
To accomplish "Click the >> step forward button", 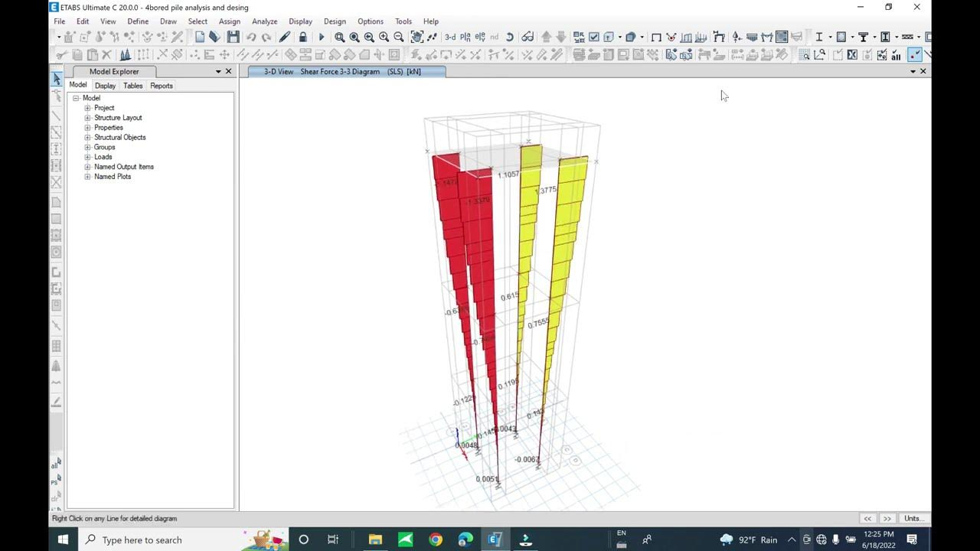I will tap(887, 518).
